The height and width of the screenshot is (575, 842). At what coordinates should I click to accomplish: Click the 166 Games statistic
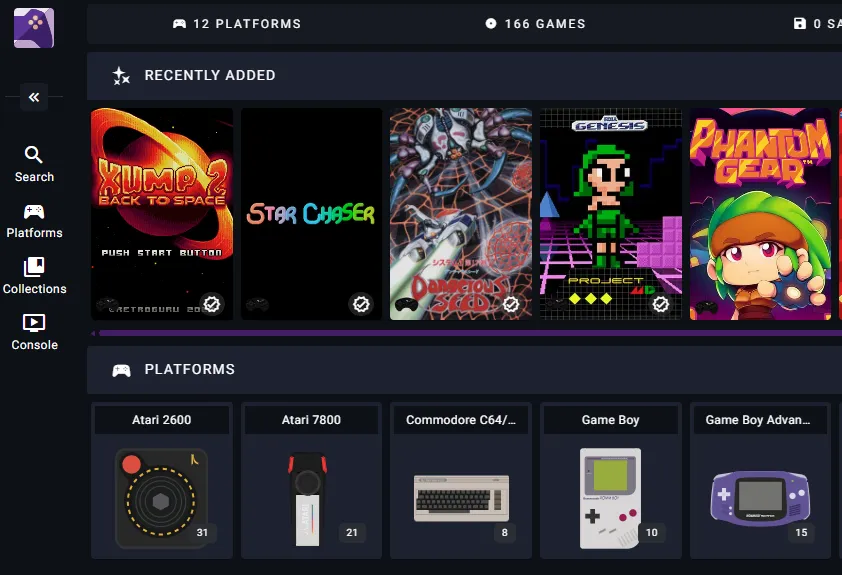point(535,24)
